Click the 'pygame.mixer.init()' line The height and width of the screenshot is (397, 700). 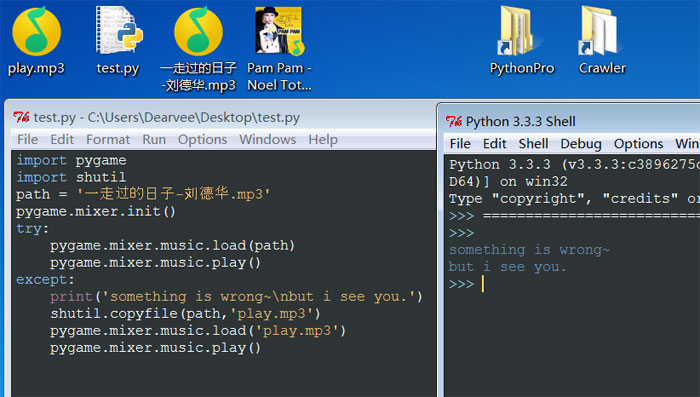point(96,211)
